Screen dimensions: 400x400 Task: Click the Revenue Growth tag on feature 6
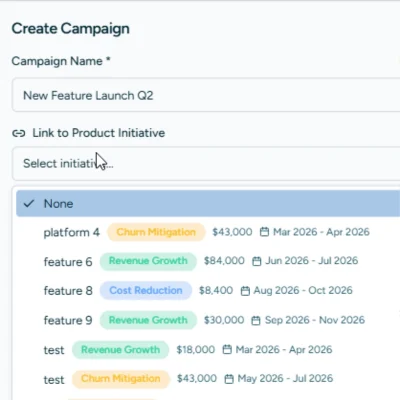148,261
